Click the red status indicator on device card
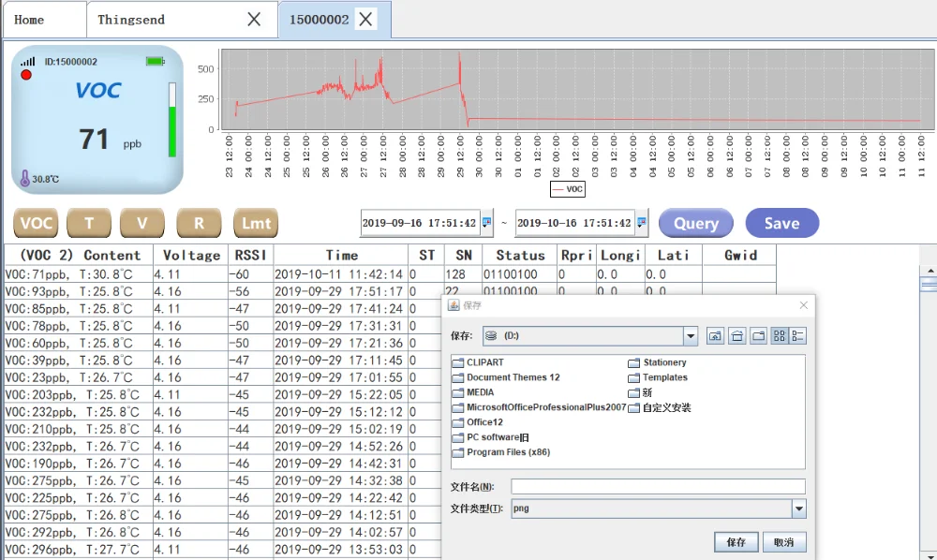Viewport: 937px width, 560px height. pos(25,75)
